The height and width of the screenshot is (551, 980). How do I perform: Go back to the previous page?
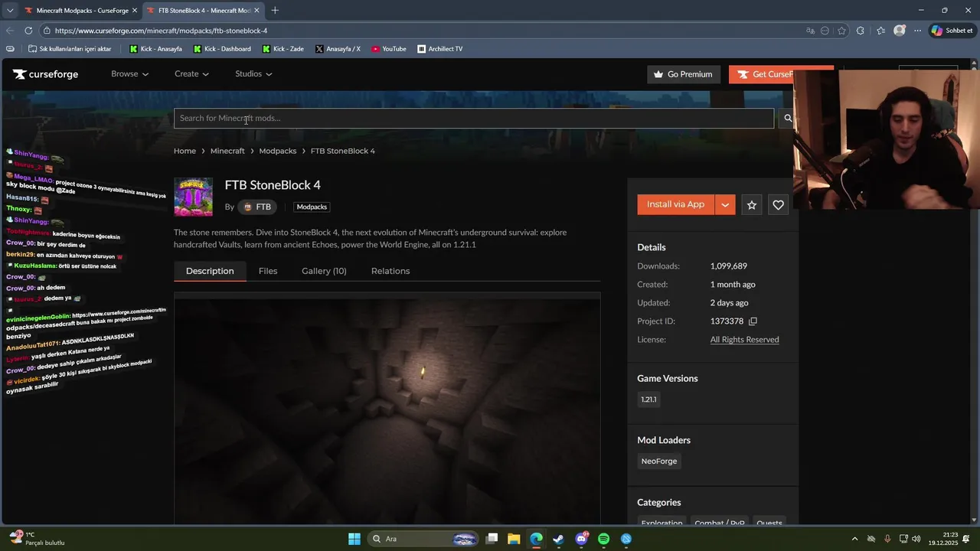(x=10, y=31)
